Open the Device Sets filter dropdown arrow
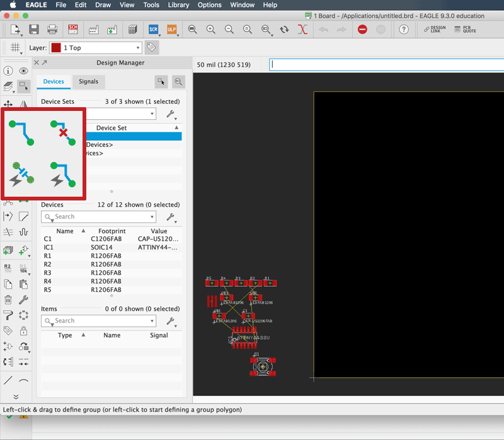This screenshot has height=440, width=504. click(152, 114)
